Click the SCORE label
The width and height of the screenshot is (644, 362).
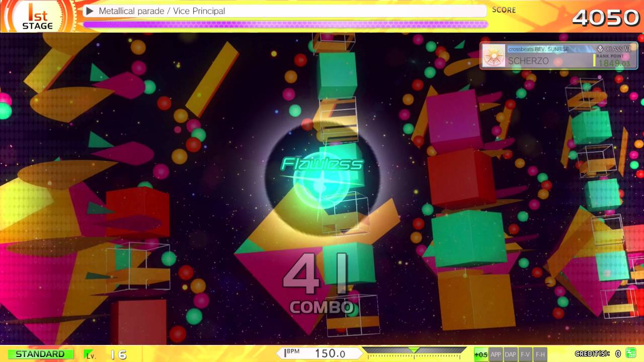point(504,10)
